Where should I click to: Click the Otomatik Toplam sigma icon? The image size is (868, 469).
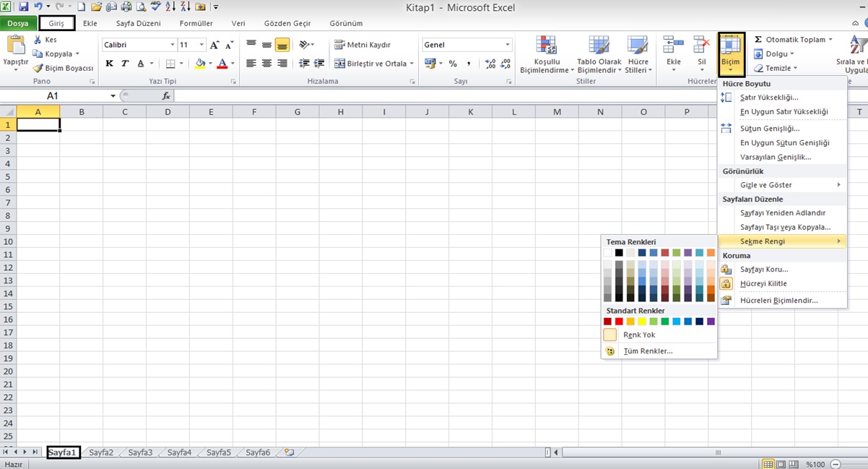click(x=758, y=40)
